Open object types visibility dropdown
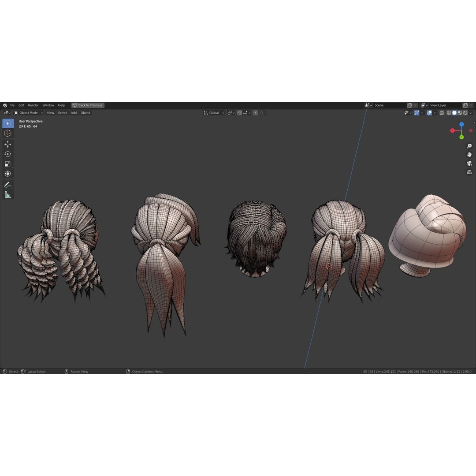This screenshot has height=476, width=476. [408, 113]
